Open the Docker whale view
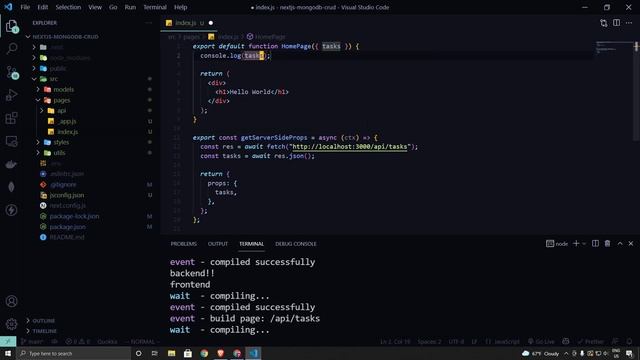The width and height of the screenshot is (640, 360). (x=11, y=164)
